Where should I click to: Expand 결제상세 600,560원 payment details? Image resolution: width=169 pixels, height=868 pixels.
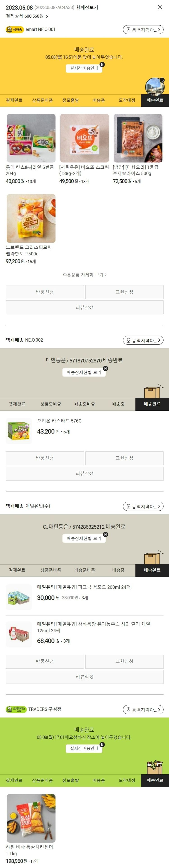point(27,16)
